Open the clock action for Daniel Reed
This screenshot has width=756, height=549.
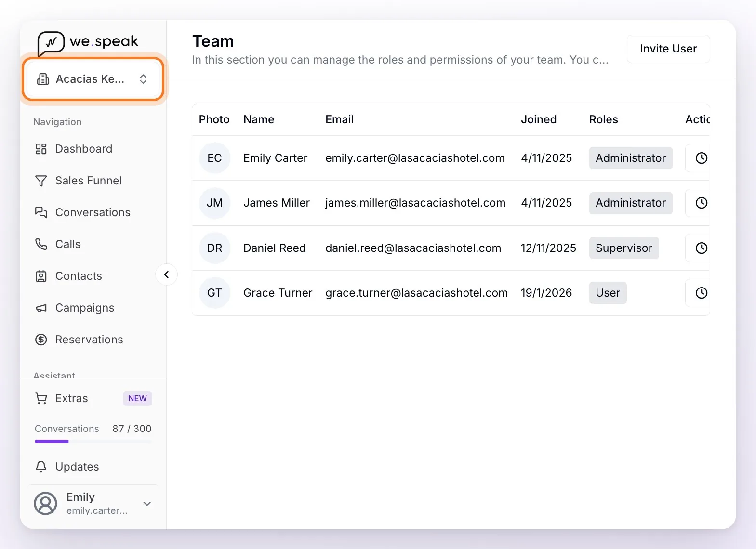tap(701, 248)
